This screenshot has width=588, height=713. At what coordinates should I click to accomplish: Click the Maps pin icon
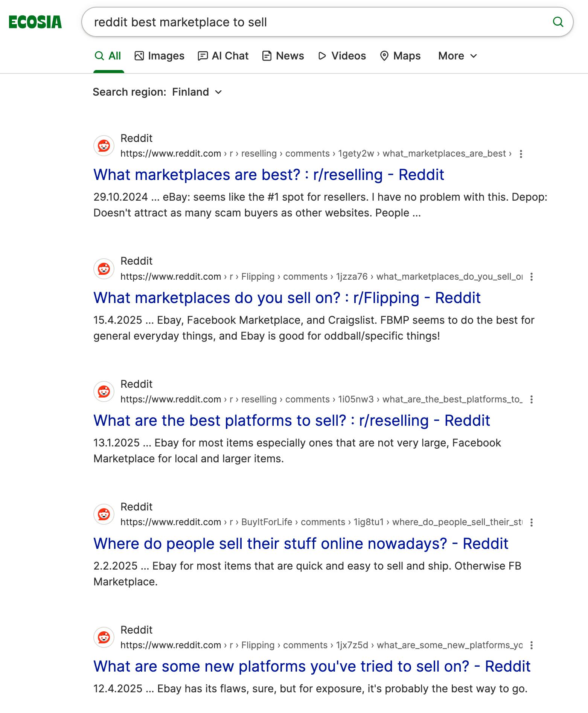pos(384,55)
